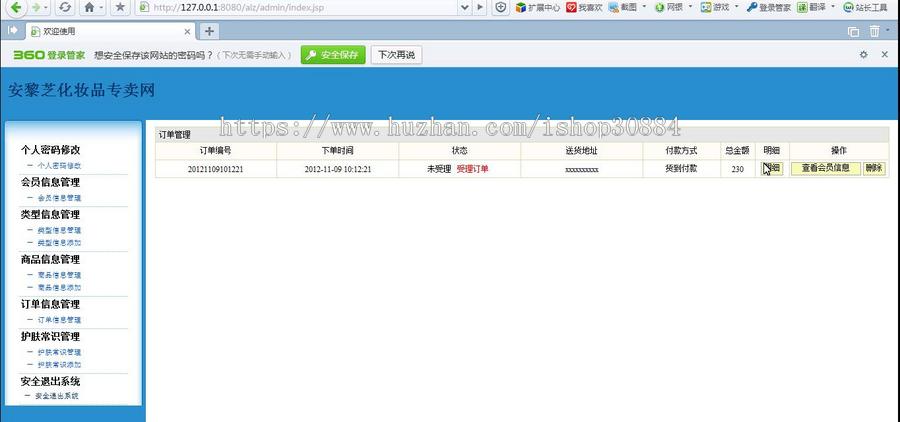The width and height of the screenshot is (900, 422).
Task: Click the trash closed-tabs icon
Action: click(874, 31)
